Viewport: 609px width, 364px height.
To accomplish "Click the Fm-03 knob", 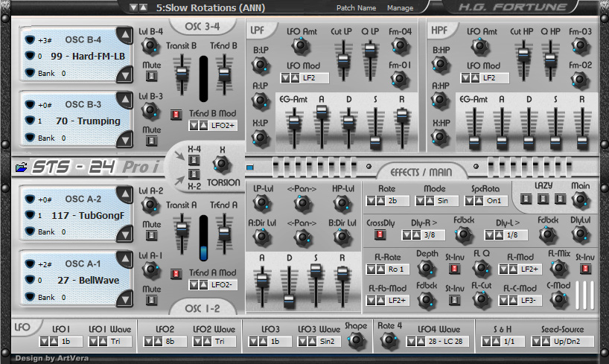I will pyautogui.click(x=580, y=46).
